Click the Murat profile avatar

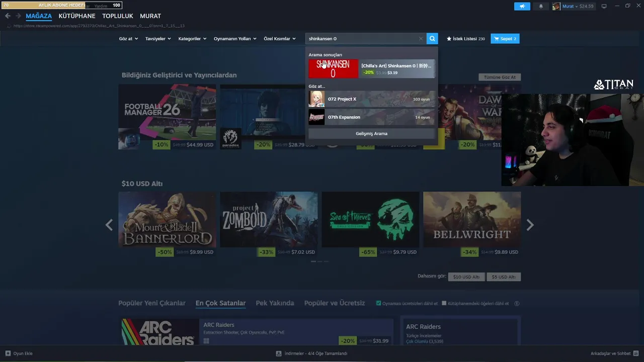(x=556, y=6)
